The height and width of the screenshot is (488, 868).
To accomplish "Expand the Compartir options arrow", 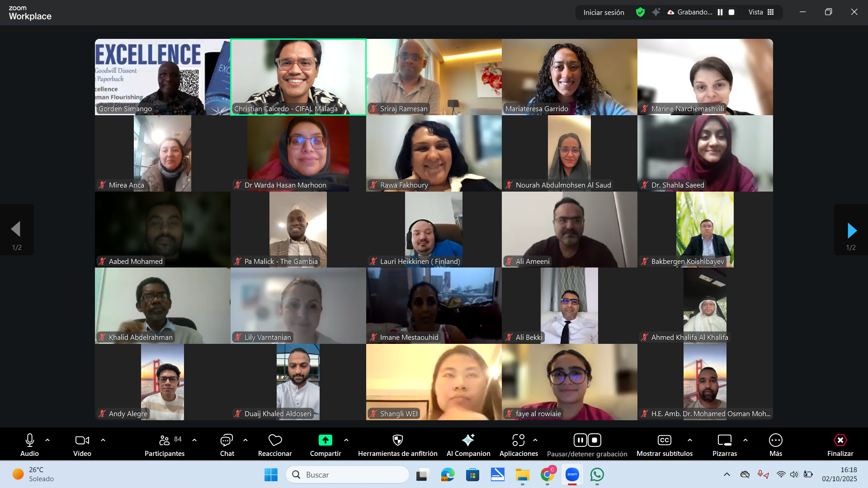I will point(346,440).
